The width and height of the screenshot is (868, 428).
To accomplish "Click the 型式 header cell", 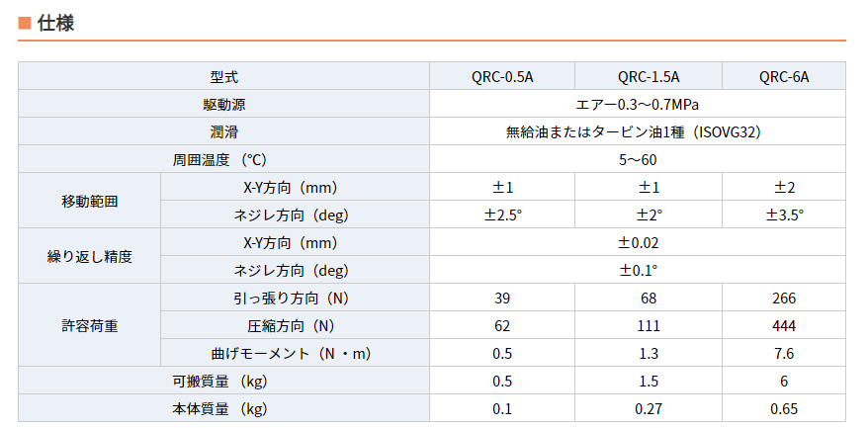I will (224, 76).
